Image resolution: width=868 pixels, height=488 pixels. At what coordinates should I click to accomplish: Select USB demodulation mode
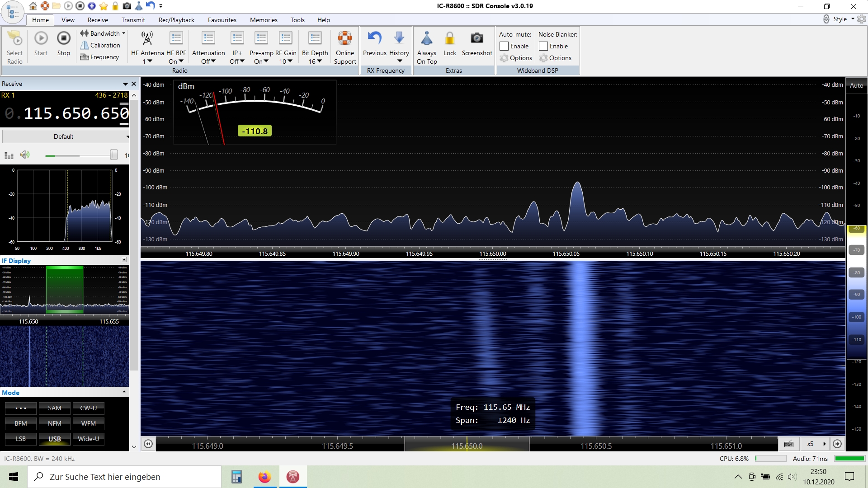point(54,439)
